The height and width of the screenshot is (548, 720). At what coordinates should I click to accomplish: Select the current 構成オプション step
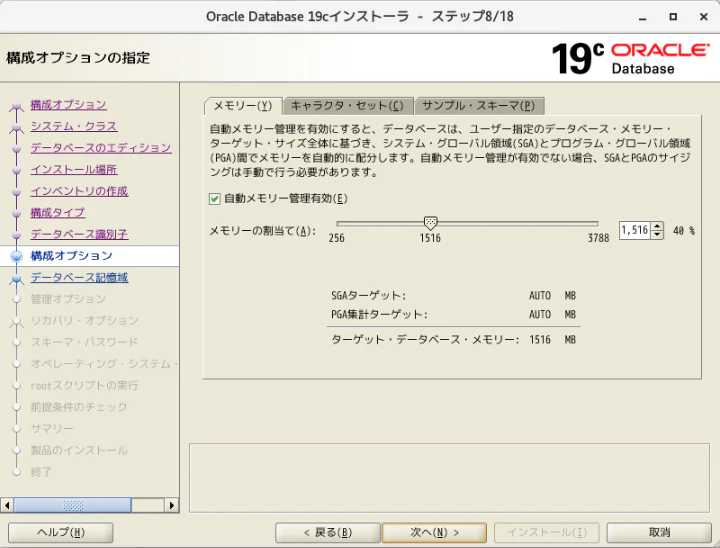pos(71,256)
